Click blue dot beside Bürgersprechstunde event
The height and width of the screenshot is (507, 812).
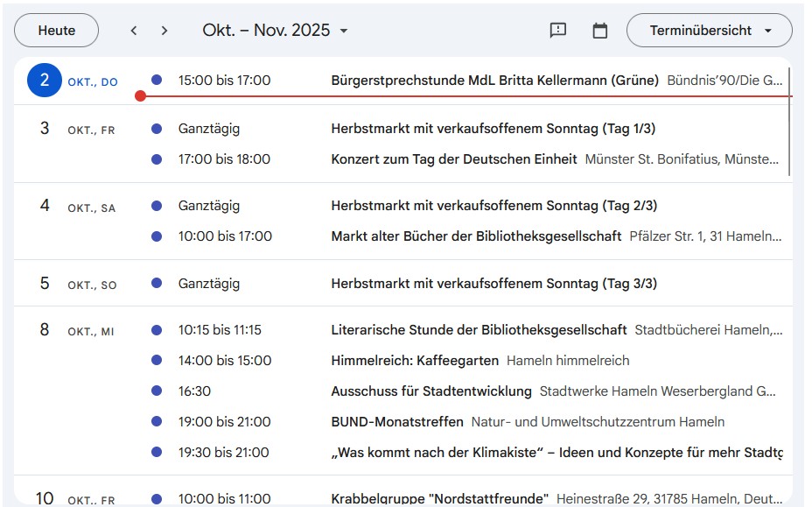[x=157, y=80]
